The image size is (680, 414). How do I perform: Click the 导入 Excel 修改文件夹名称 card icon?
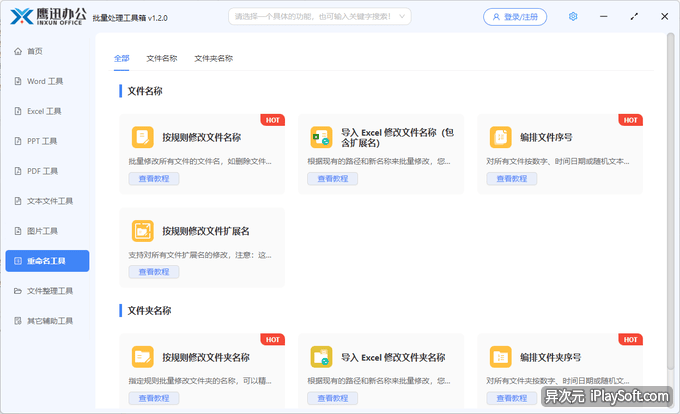point(321,357)
